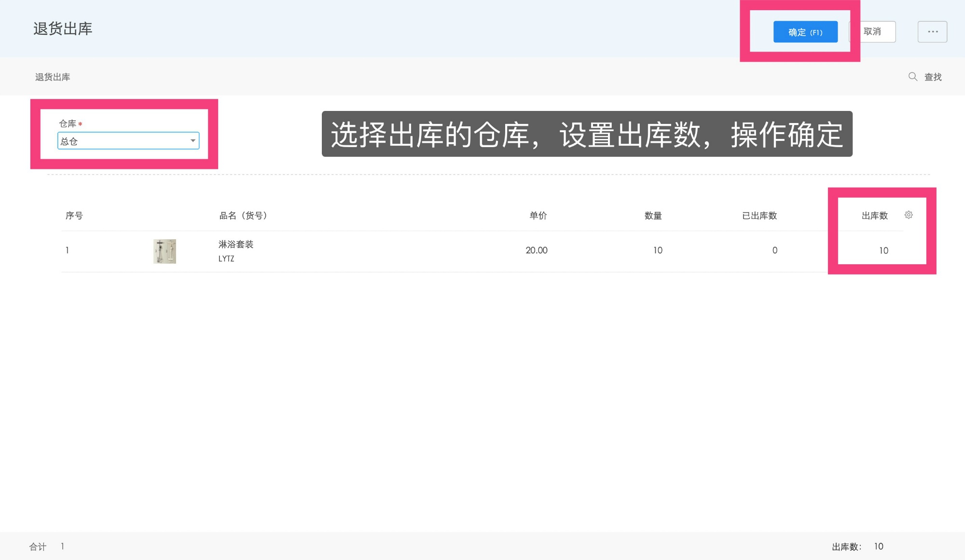Click the bottom 出库数 total value 10
Image resolution: width=965 pixels, height=560 pixels.
879,546
